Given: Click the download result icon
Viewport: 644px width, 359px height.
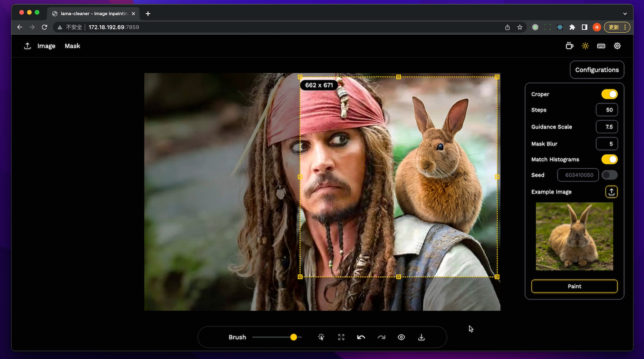Looking at the screenshot, I should (x=421, y=337).
